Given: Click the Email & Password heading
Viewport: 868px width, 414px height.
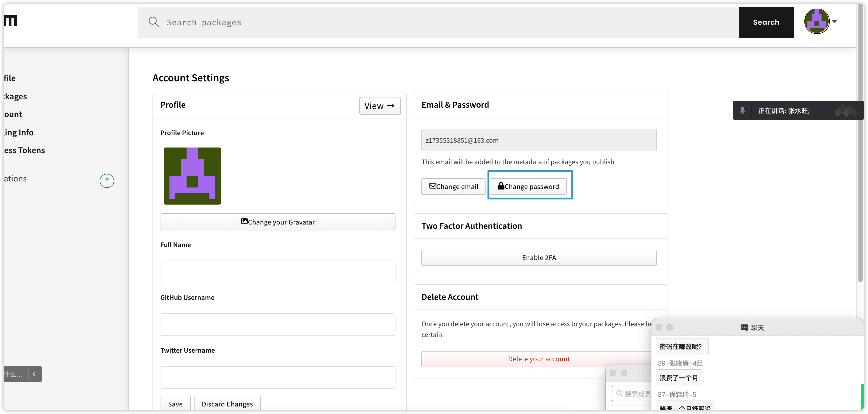Looking at the screenshot, I should tap(455, 105).
